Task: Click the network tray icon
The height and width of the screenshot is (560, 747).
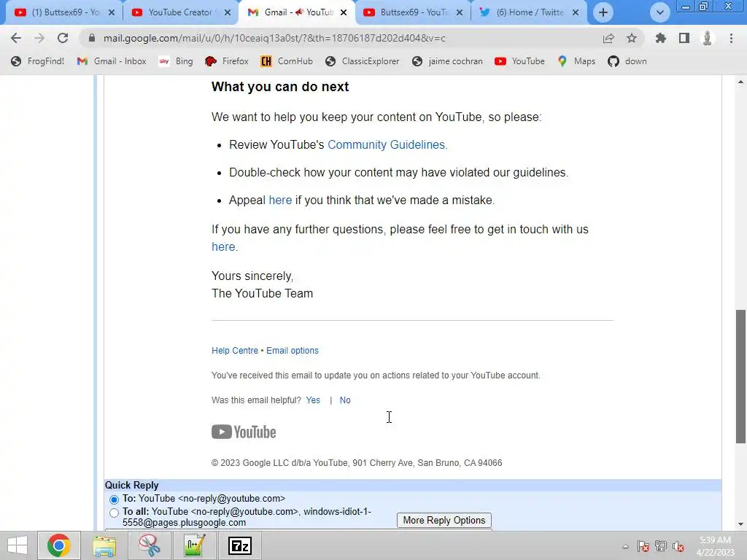Action: (661, 546)
